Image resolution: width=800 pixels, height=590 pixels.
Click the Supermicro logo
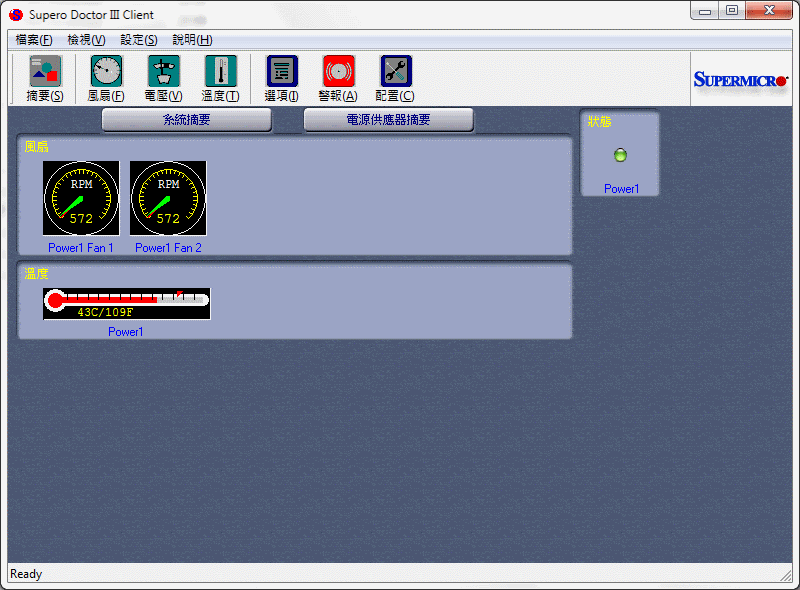click(740, 80)
